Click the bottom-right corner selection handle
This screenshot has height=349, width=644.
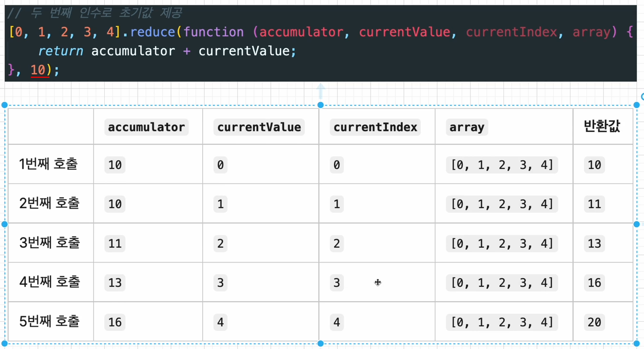[637, 343]
